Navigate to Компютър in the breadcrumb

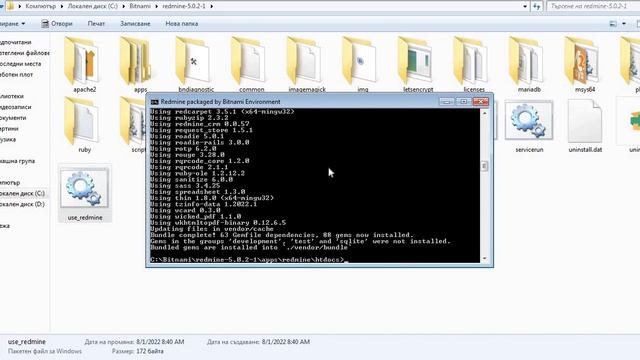[x=40, y=6]
